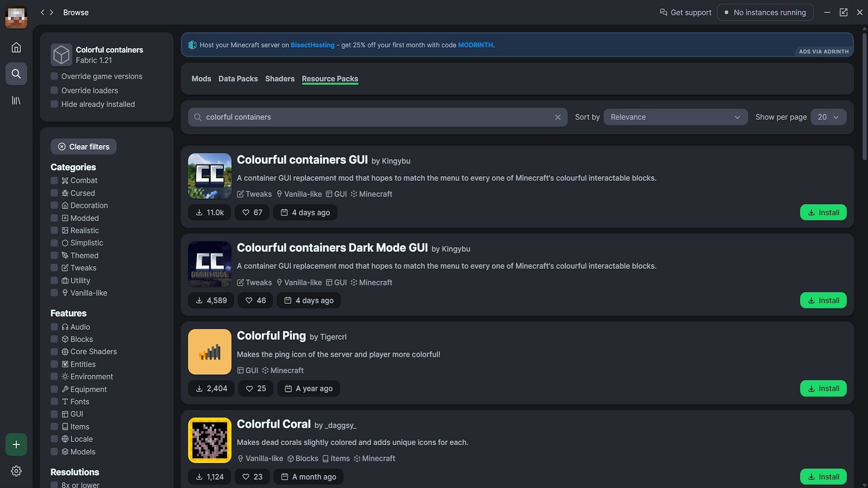Check the Core Shaders feature filter
The image size is (868, 488).
(54, 352)
